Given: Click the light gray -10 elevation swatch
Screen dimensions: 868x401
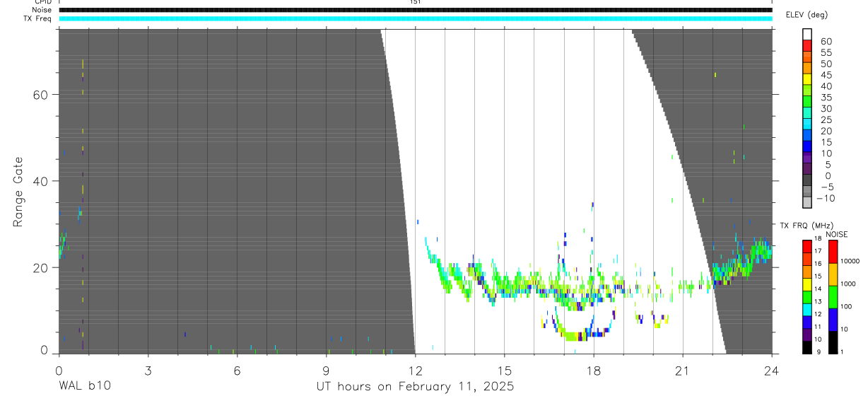Looking at the screenshot, I should (807, 203).
